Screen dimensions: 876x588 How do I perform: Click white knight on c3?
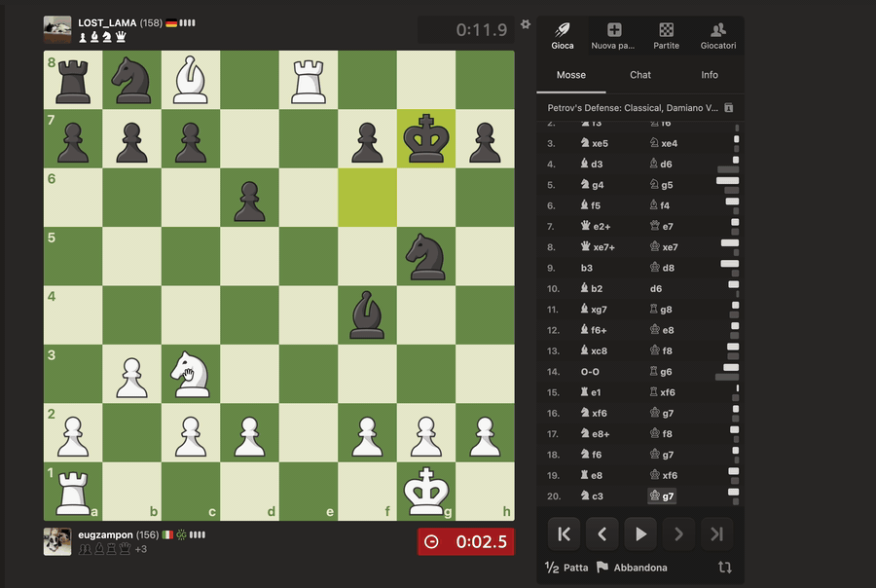click(x=191, y=374)
